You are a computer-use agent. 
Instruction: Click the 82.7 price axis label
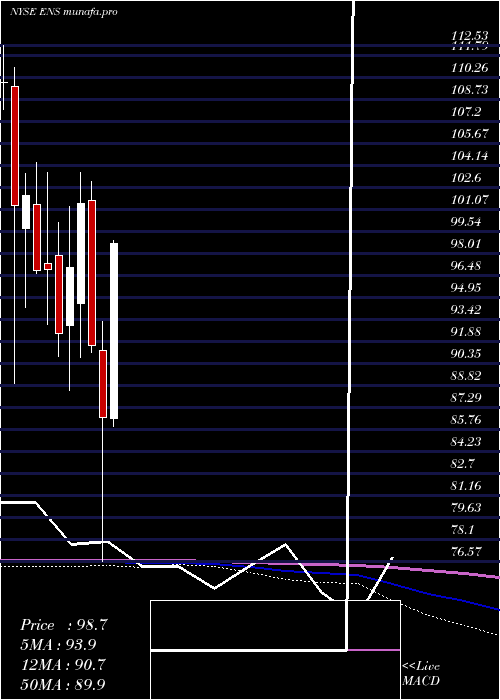[462, 463]
